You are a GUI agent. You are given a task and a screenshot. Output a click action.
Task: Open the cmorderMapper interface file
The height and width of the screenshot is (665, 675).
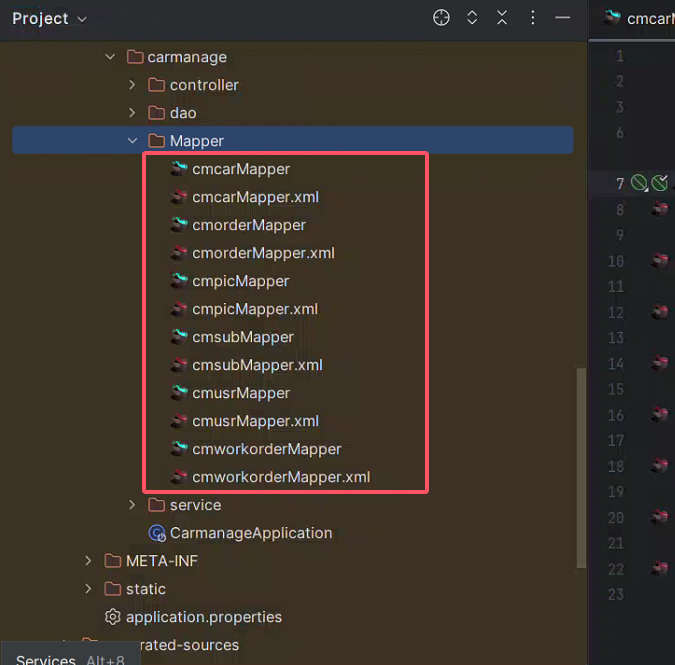coord(249,225)
